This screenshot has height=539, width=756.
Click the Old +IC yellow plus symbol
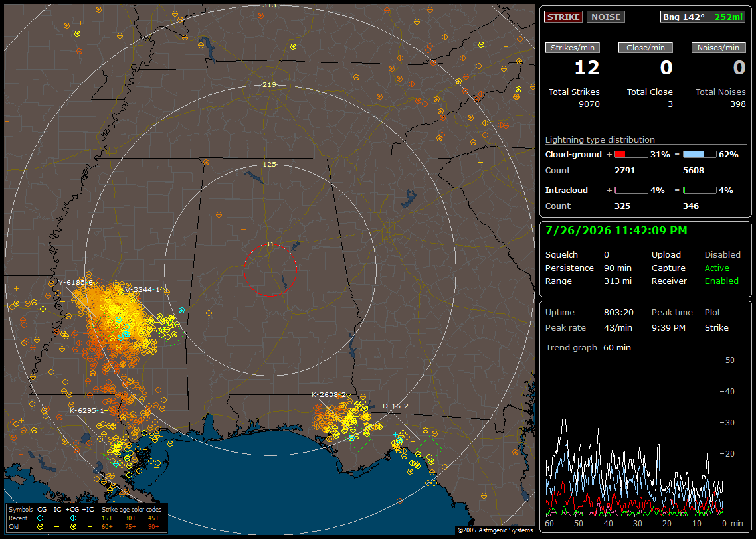pyautogui.click(x=90, y=527)
